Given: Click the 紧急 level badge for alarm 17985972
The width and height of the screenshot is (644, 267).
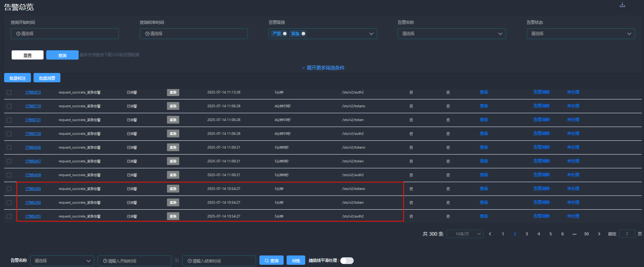Looking at the screenshot, I should [x=173, y=92].
